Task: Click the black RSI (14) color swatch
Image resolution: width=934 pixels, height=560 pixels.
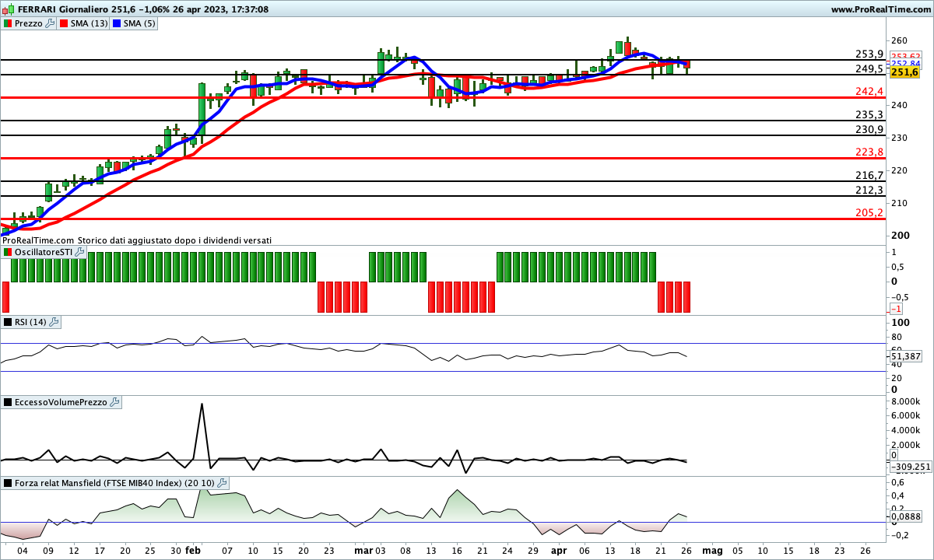Action: pos(8,321)
